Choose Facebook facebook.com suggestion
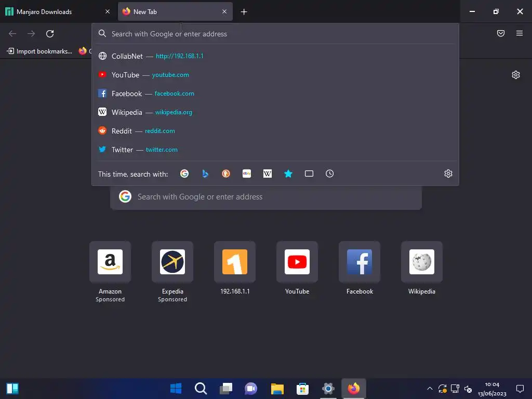The width and height of the screenshot is (532, 399). pyautogui.click(x=275, y=94)
